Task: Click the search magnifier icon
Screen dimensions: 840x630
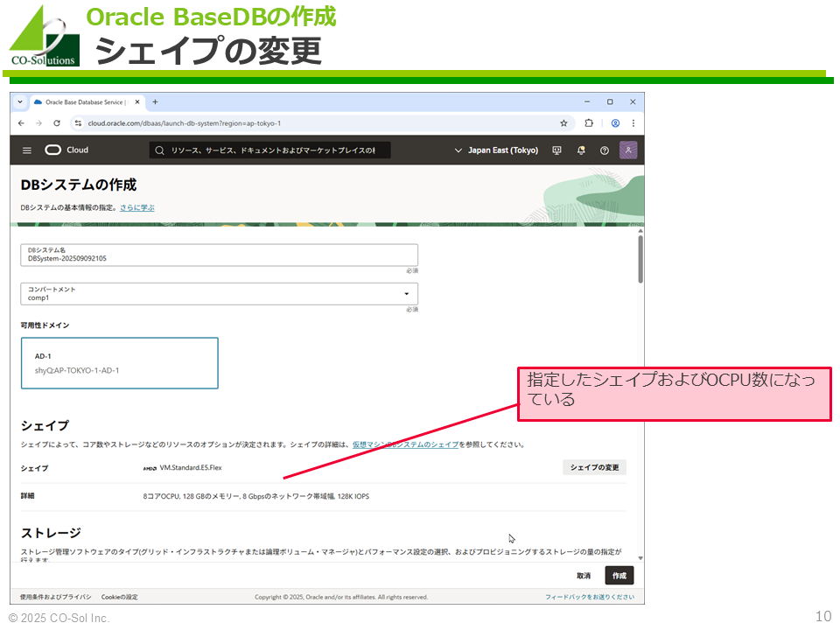Action: coord(159,150)
